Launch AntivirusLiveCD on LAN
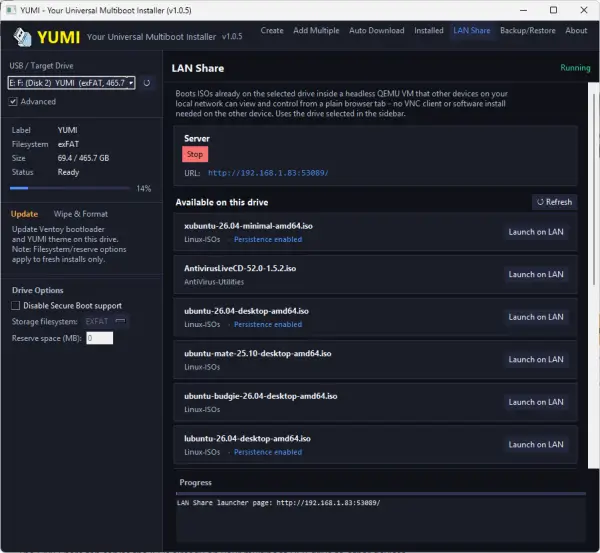 click(536, 274)
